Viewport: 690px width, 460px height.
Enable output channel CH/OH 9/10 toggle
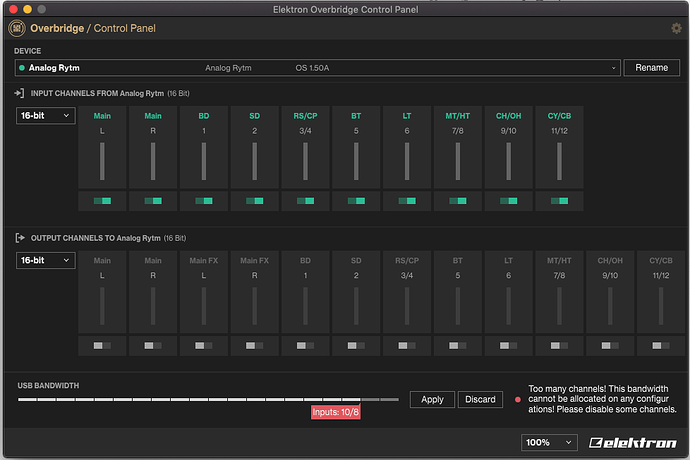point(610,346)
